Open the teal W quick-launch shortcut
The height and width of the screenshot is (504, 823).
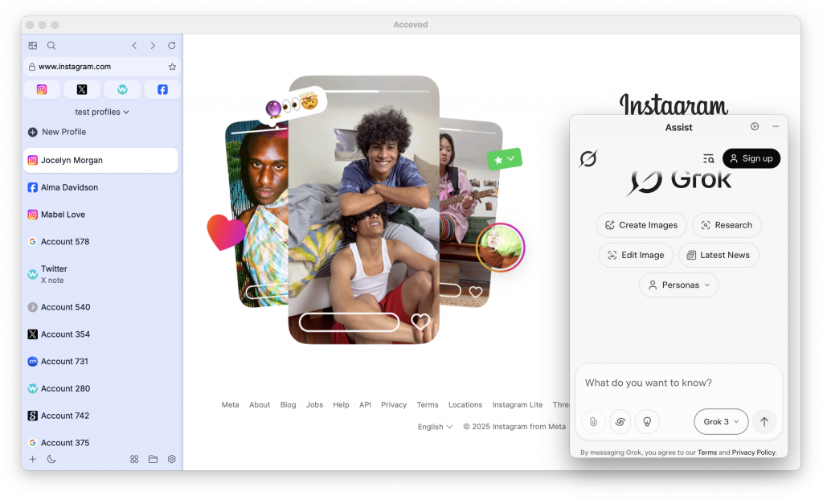click(x=122, y=89)
